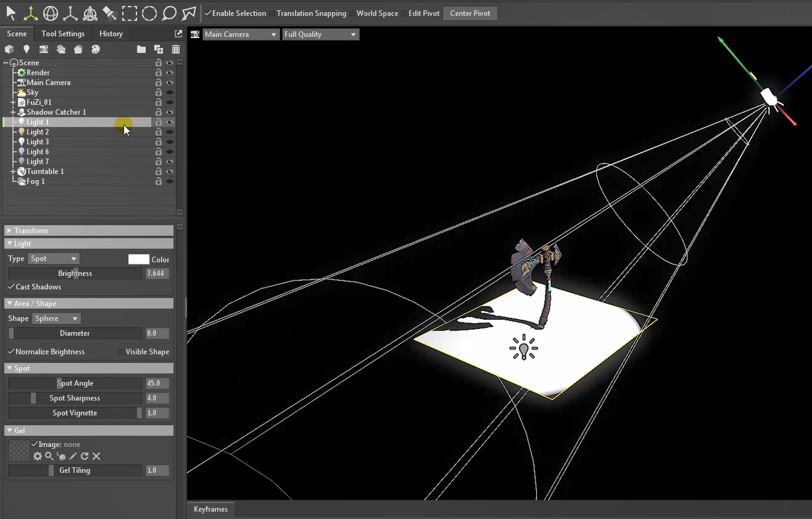Click the light Color swatch
This screenshot has height=519, width=812.
coord(139,259)
